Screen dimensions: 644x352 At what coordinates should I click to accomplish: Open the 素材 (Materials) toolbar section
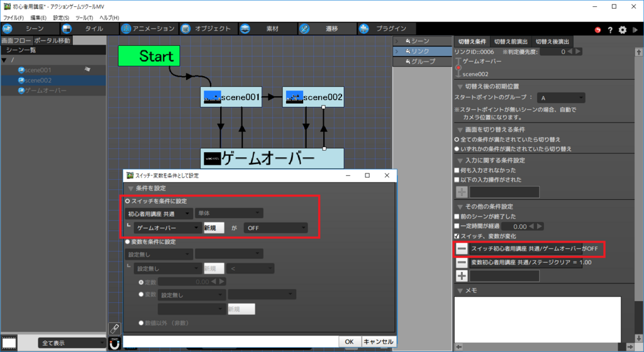tap(267, 29)
